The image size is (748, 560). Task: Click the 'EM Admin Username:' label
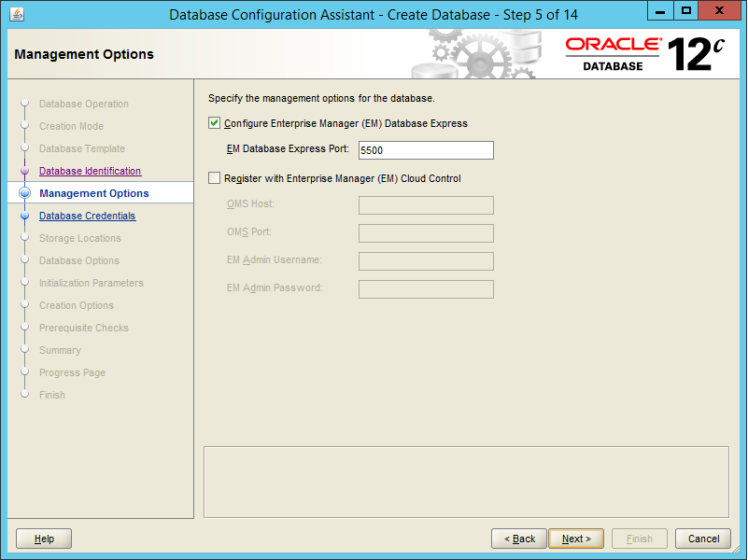click(x=275, y=259)
